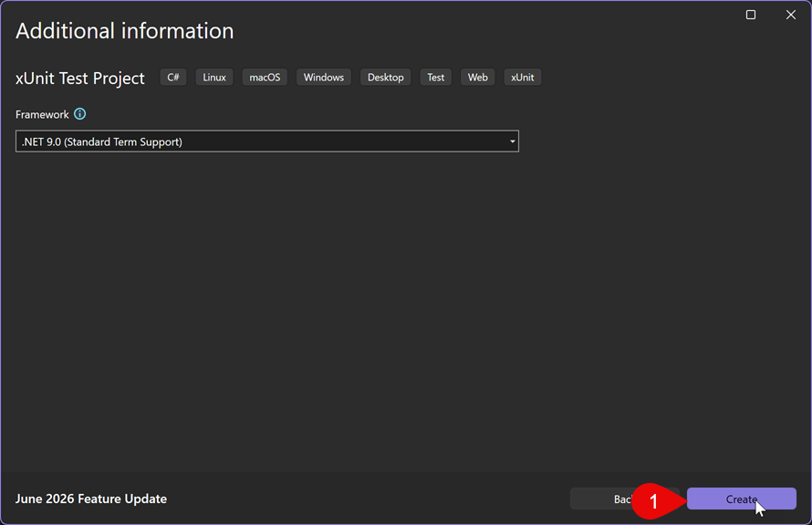The image size is (812, 525).
Task: Maximize the Additional information dialog
Action: click(750, 15)
